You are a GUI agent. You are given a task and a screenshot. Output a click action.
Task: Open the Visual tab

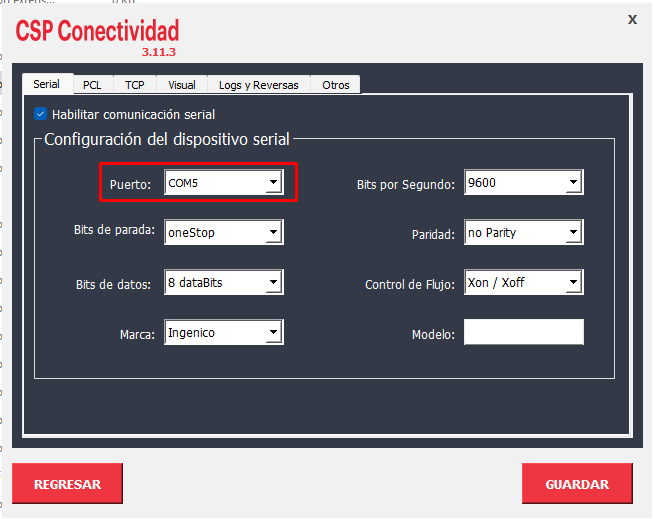[x=181, y=85]
